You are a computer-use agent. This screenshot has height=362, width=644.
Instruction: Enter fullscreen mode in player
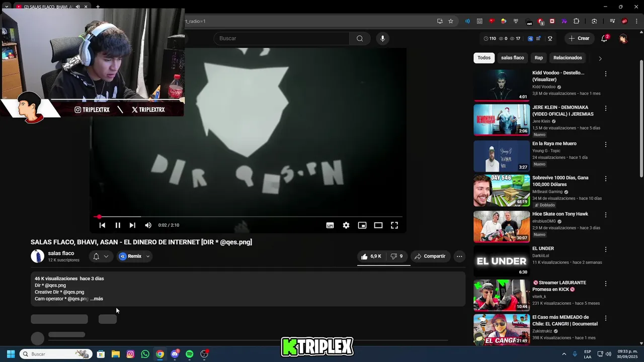[x=394, y=225]
